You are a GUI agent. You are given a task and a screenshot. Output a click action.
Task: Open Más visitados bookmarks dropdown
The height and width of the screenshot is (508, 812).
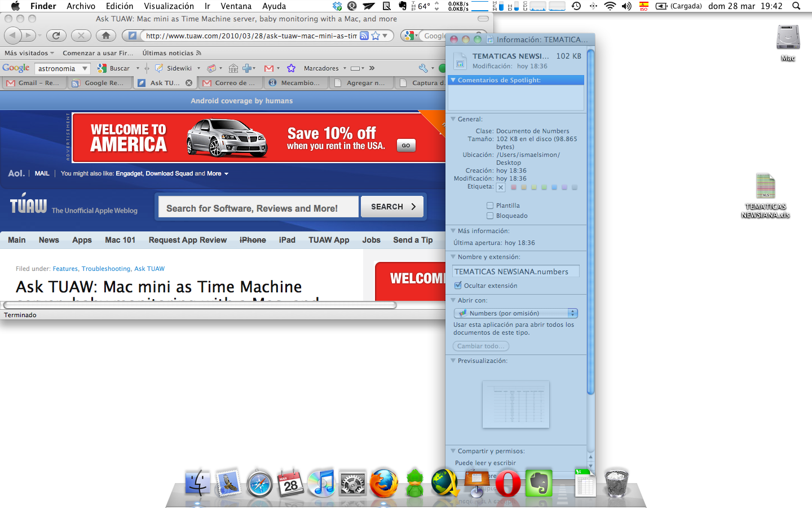[x=29, y=53]
